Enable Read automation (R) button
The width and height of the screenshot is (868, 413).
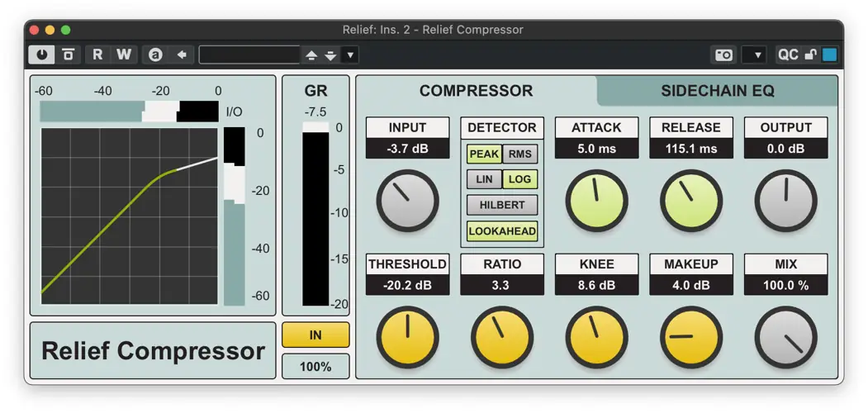[97, 55]
